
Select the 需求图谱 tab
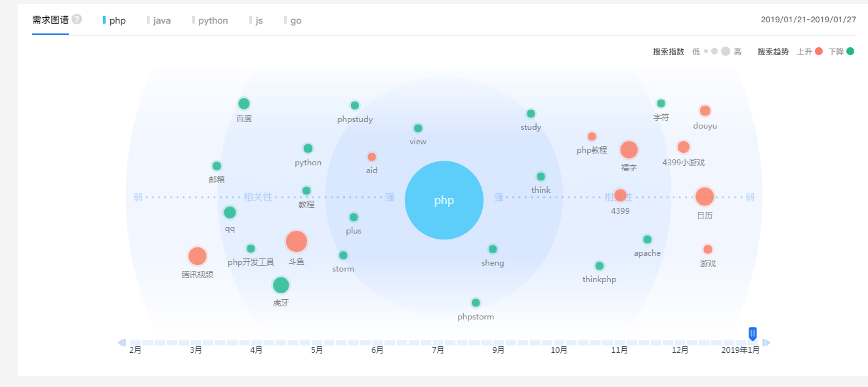click(x=51, y=20)
